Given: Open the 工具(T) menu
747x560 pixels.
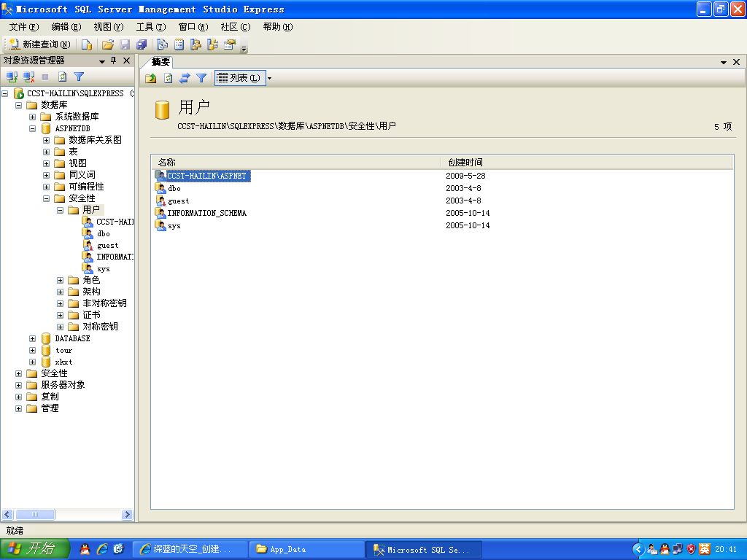Looking at the screenshot, I should (x=151, y=27).
